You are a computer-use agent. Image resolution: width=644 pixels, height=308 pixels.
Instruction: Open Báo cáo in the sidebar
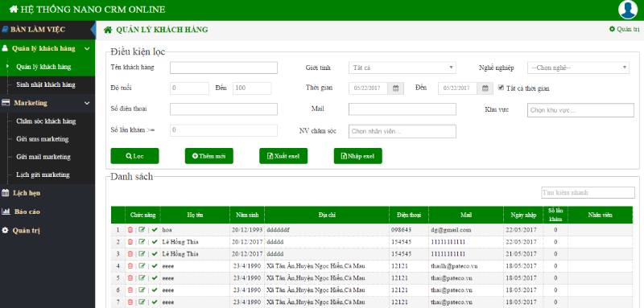[x=27, y=211]
